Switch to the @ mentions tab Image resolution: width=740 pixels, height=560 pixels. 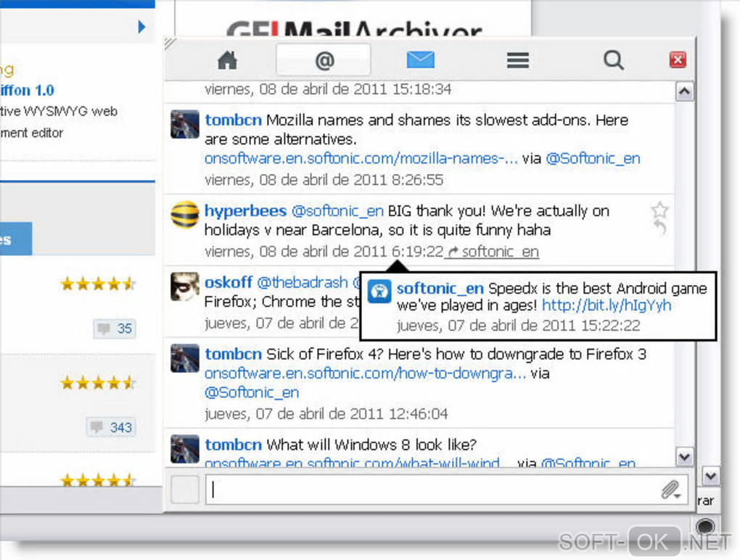pyautogui.click(x=324, y=60)
